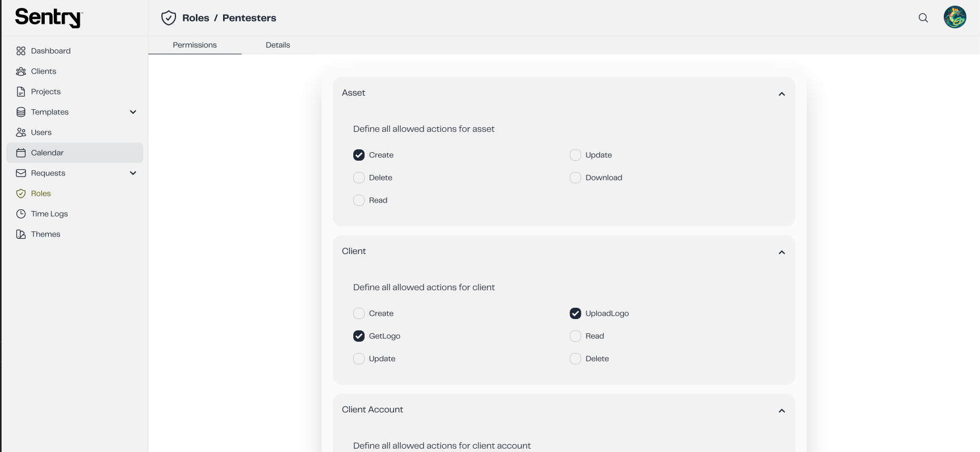Check the Client Delete checkbox

click(x=575, y=359)
